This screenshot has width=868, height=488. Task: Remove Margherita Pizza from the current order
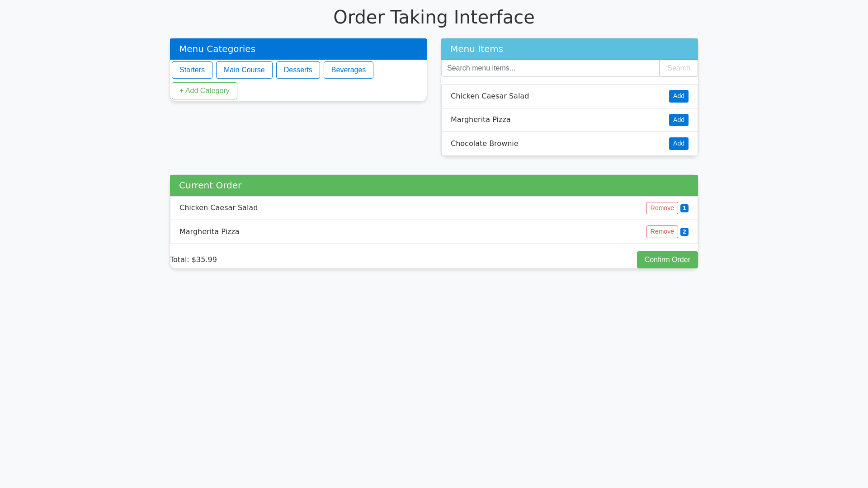pos(662,232)
